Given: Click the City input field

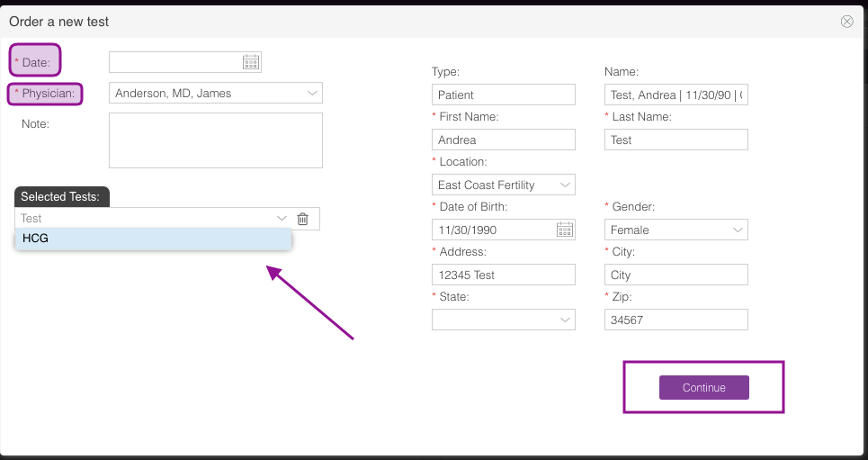Looking at the screenshot, I should click(x=676, y=275).
